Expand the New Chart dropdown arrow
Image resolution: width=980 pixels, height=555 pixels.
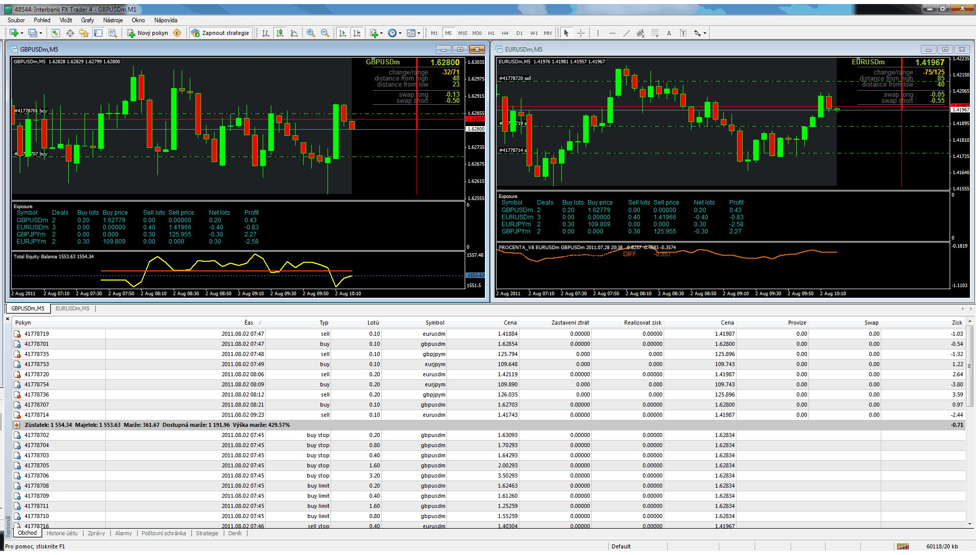tap(22, 33)
